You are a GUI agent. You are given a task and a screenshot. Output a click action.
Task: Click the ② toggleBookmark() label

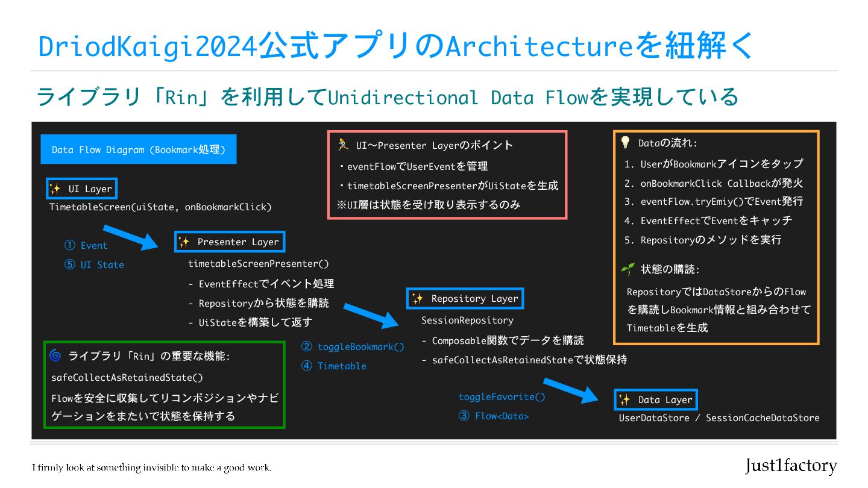point(353,346)
